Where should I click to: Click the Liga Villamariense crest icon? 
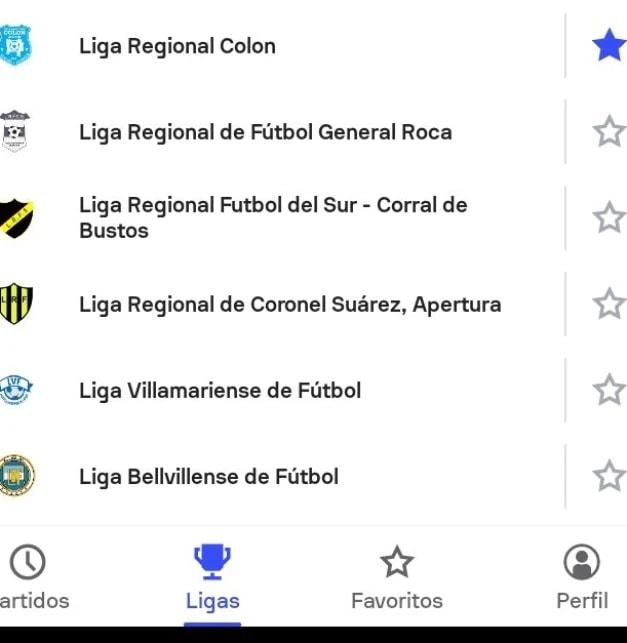[x=15, y=390]
